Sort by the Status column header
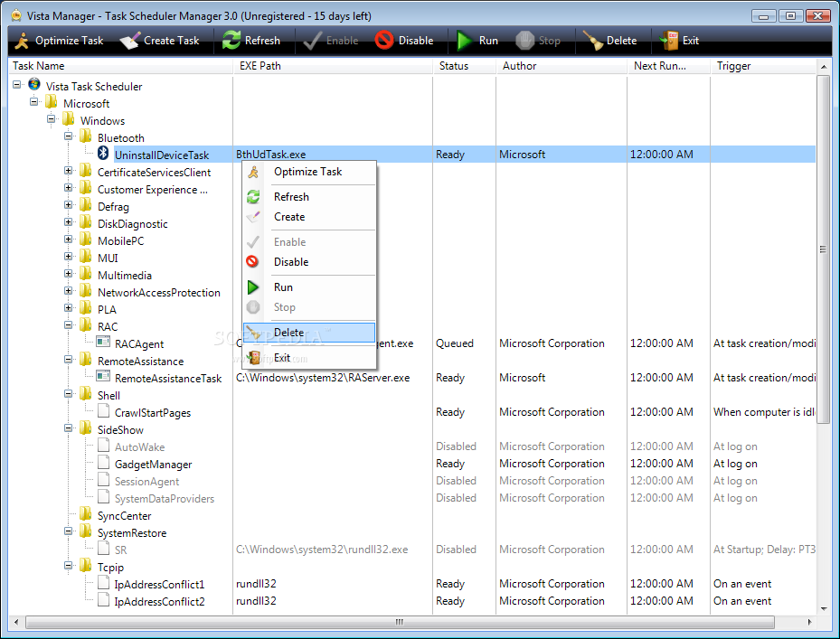This screenshot has width=840, height=639. click(x=465, y=66)
